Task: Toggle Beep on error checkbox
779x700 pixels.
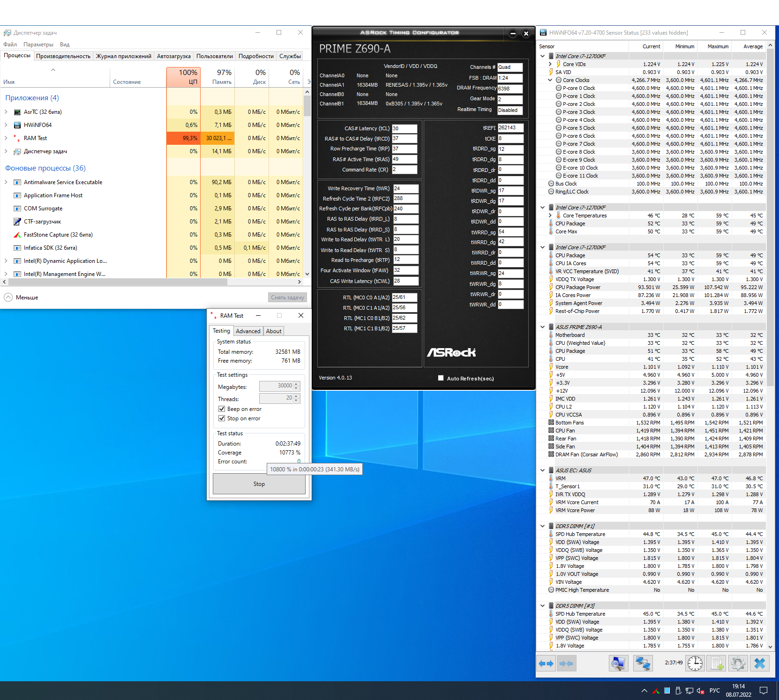Action: [222, 409]
